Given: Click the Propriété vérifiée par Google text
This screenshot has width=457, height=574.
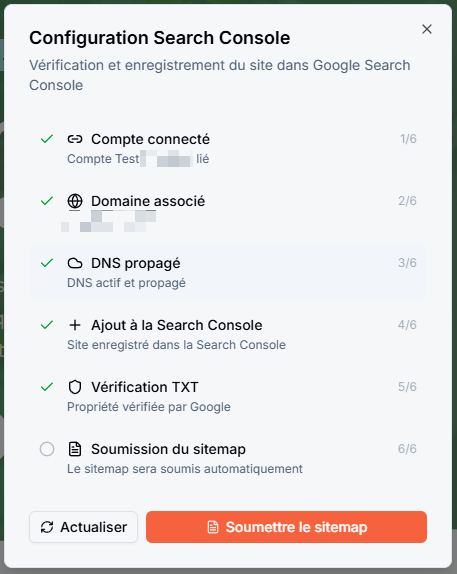Looking at the screenshot, I should (149, 407).
